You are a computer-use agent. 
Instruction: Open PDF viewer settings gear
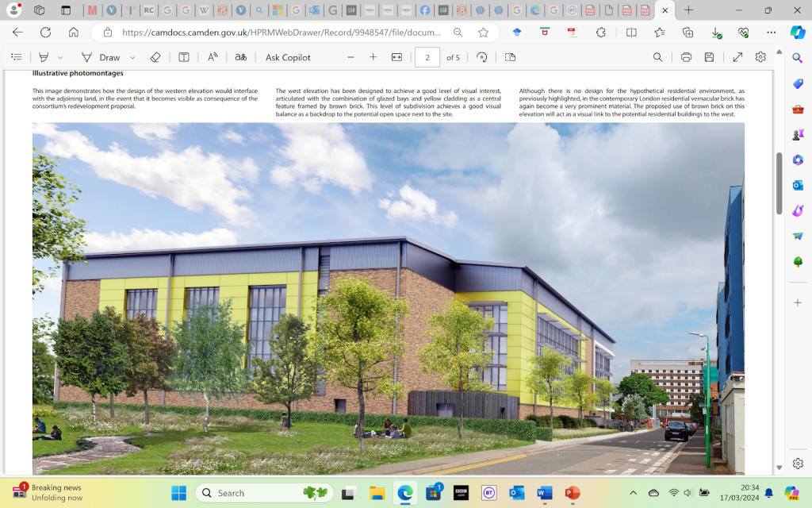coord(760,57)
